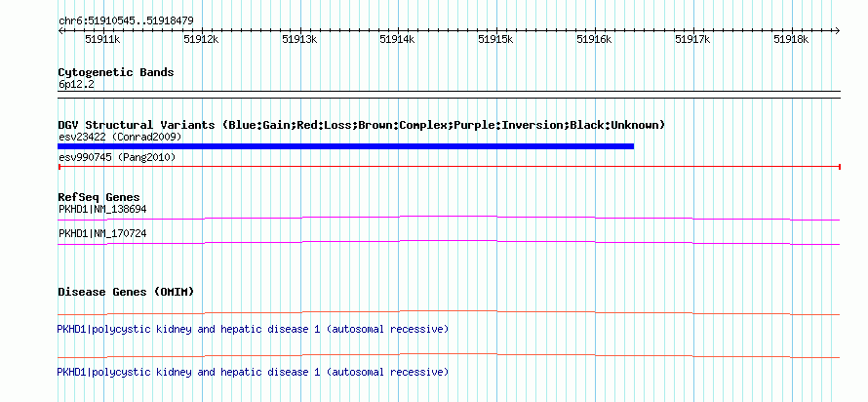
Task: Click the DGV Structural Variants track heading
Action: point(362,125)
